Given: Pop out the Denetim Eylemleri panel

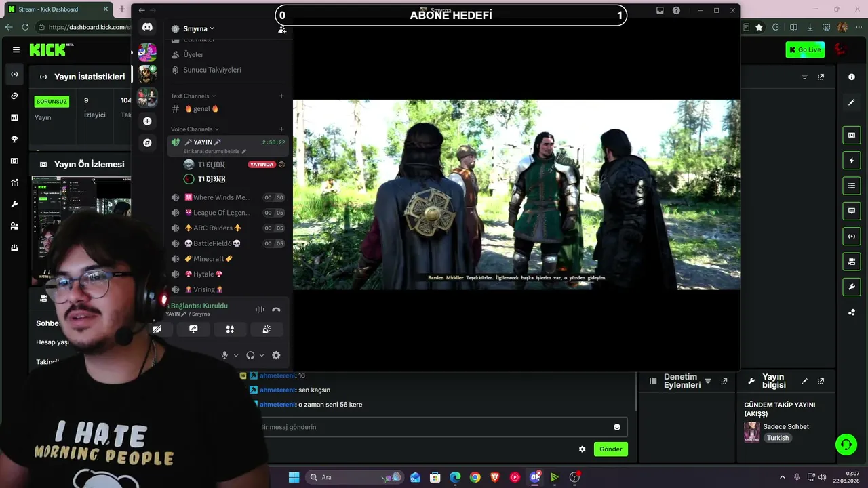Looking at the screenshot, I should point(724,381).
